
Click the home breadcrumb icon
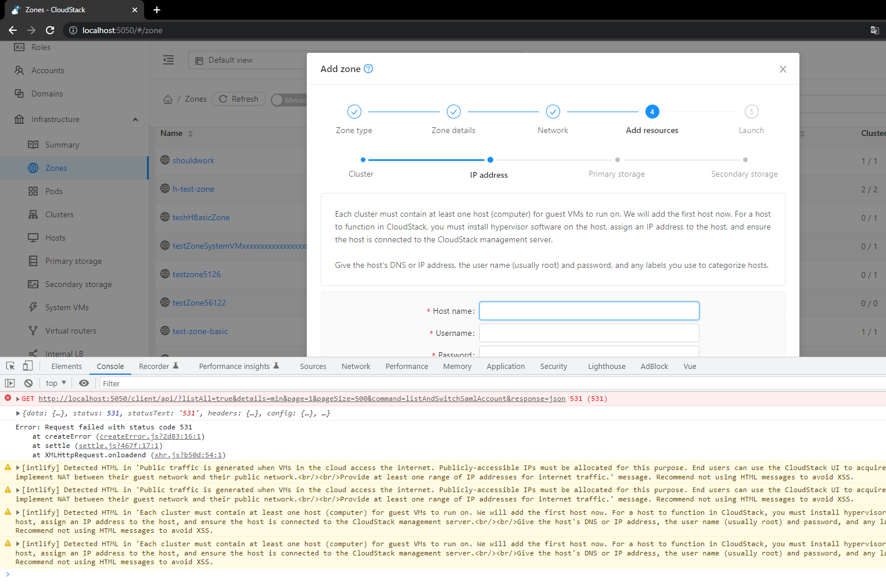pyautogui.click(x=168, y=99)
